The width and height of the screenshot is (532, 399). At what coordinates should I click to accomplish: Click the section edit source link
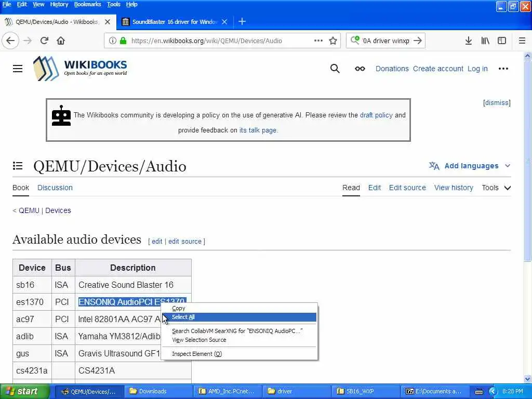click(x=184, y=241)
